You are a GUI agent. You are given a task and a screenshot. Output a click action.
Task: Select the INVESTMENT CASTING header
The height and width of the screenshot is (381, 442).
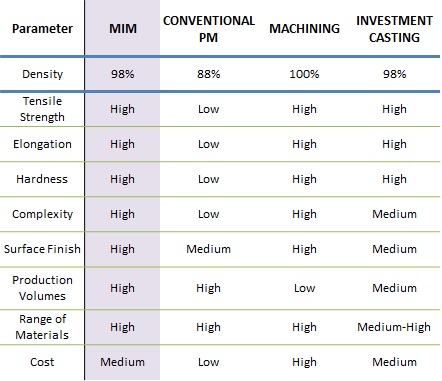click(x=394, y=29)
